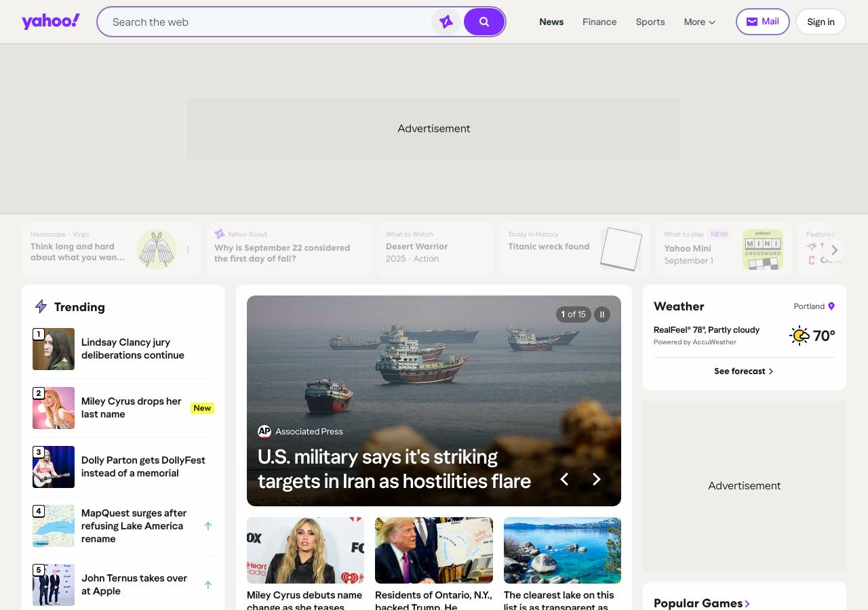The height and width of the screenshot is (610, 868).
Task: Click Lindsay Clancy trending thumbnail
Action: (54, 349)
